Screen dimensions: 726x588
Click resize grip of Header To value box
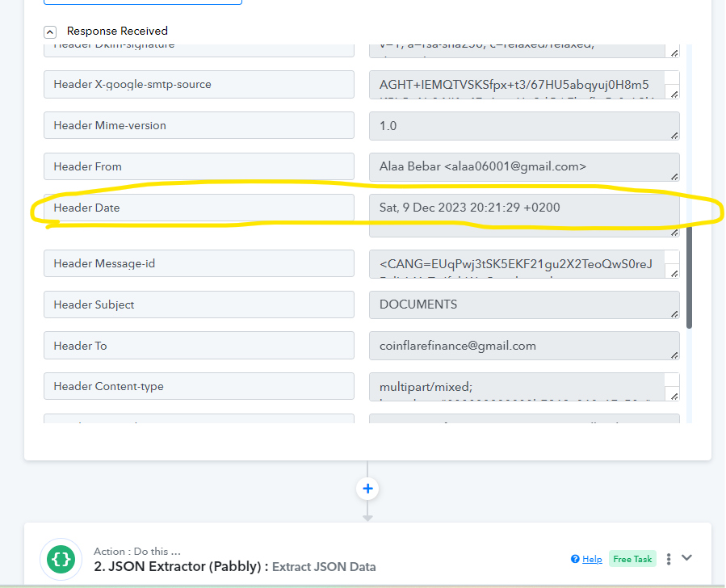[x=674, y=355]
